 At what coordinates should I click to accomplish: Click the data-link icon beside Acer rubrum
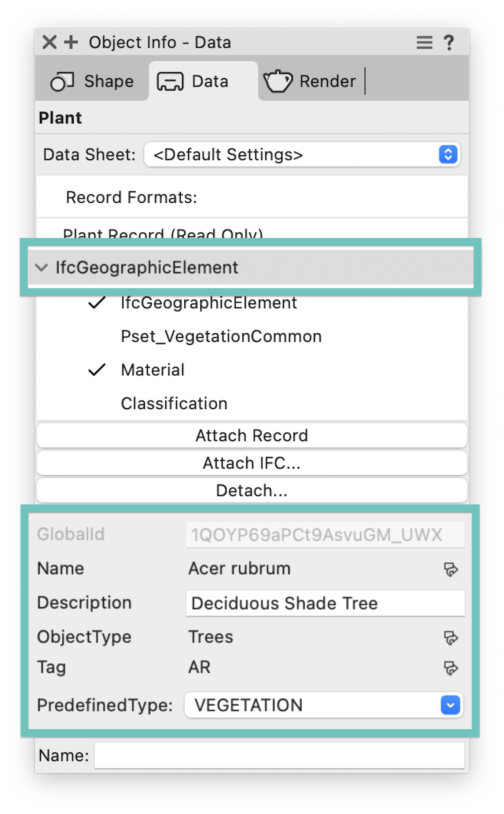coord(450,569)
